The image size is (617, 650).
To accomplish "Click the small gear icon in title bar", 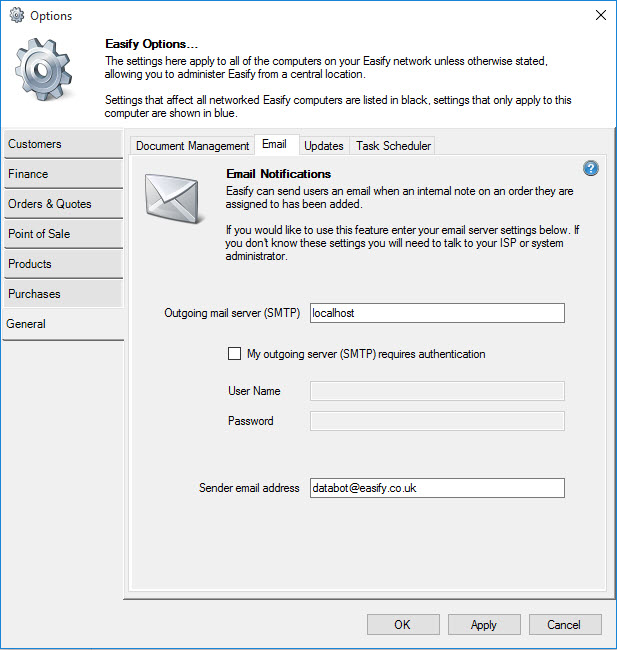I will click(x=17, y=15).
